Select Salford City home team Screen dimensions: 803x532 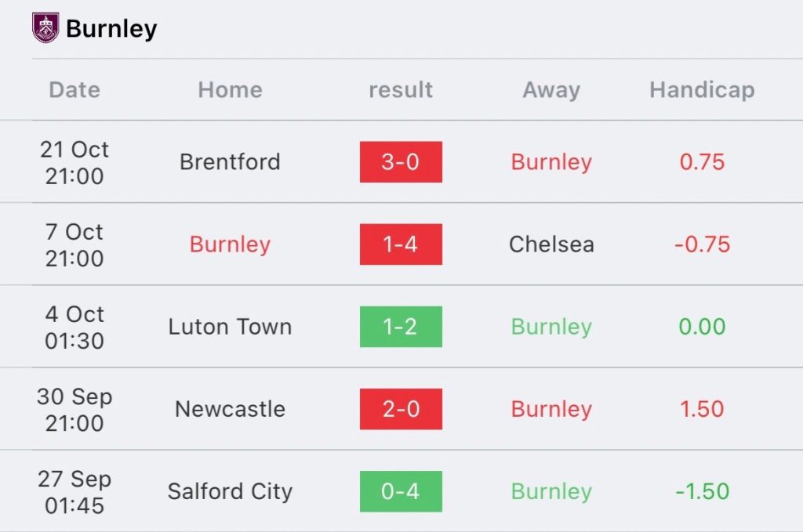pyautogui.click(x=230, y=491)
